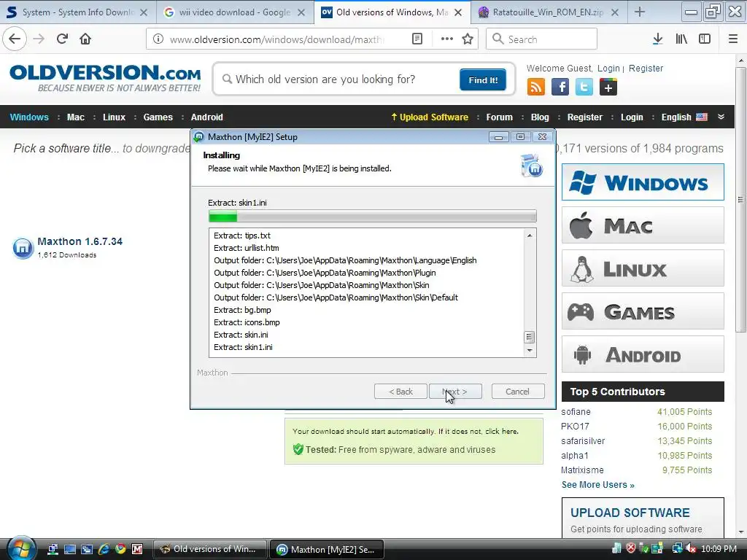Click the Maxthon icon beside Maxthon 1.6.7.34
Image resolution: width=747 pixels, height=560 pixels.
click(23, 248)
